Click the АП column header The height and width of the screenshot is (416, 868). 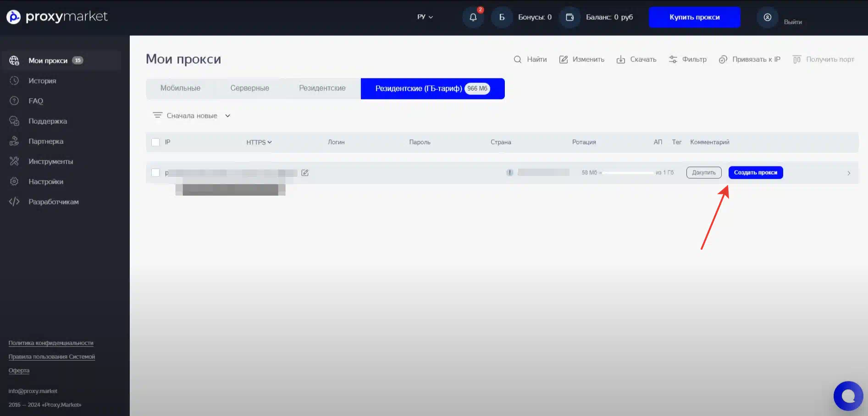pyautogui.click(x=658, y=142)
